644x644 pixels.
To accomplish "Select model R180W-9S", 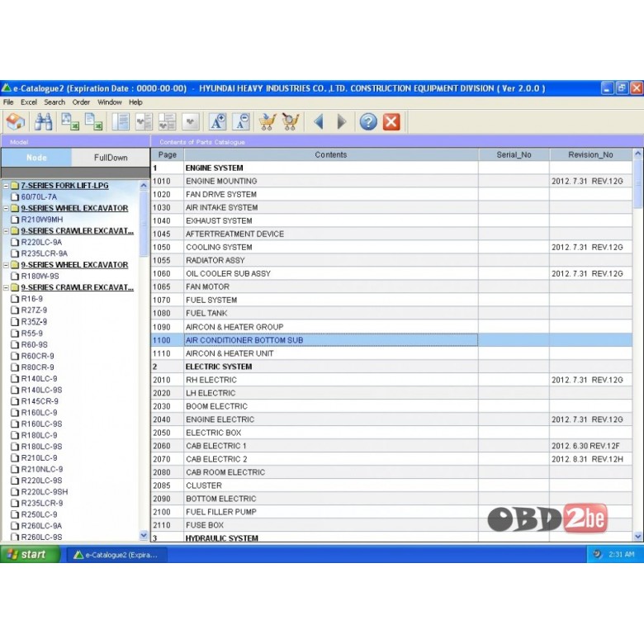I will [40, 276].
